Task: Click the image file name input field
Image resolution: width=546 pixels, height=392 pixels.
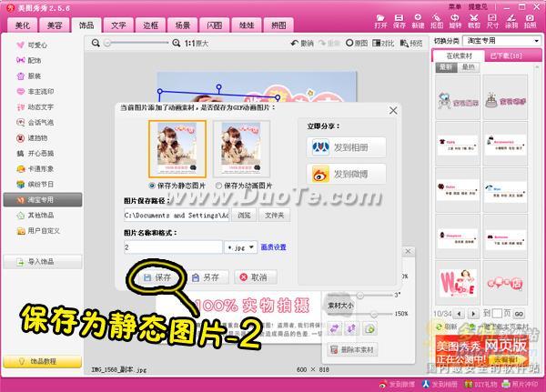Action: 171,246
